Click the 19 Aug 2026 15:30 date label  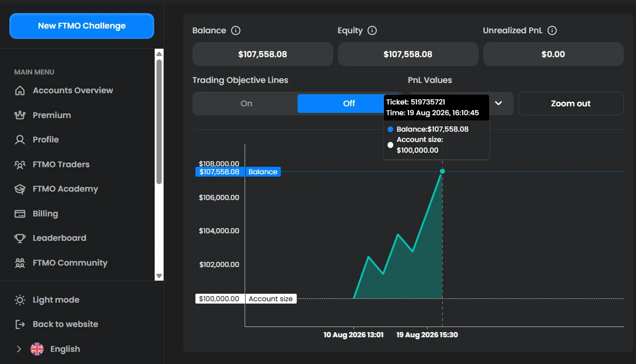click(427, 335)
